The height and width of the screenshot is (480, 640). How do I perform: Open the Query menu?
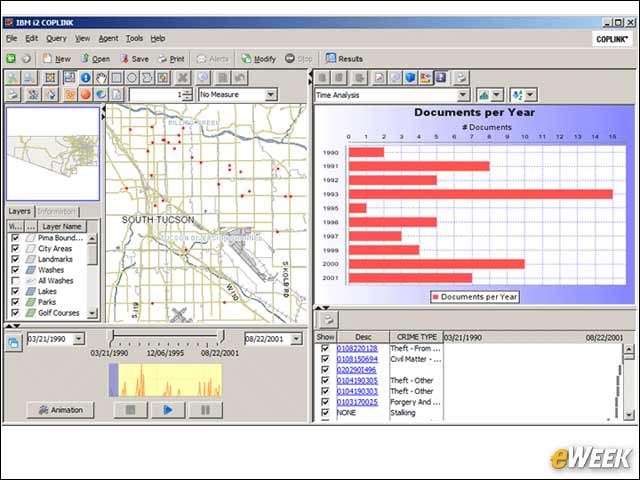(x=56, y=38)
